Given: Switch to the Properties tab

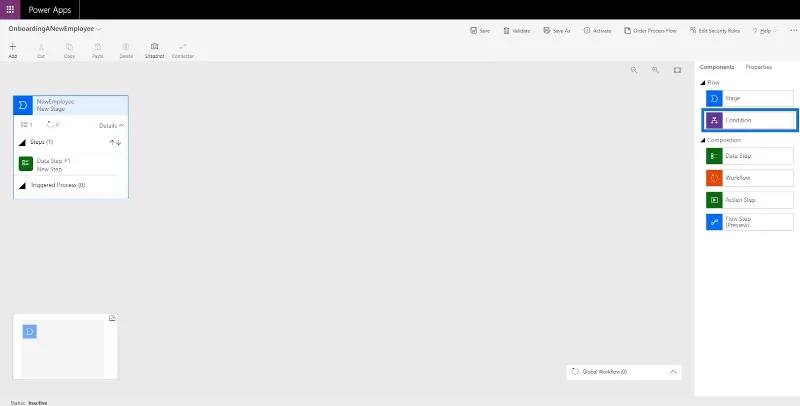Looking at the screenshot, I should click(x=759, y=67).
